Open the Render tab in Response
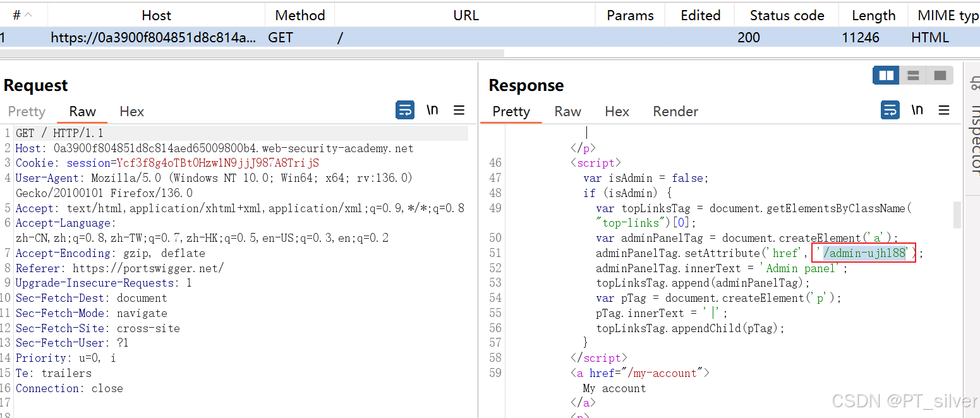 coord(675,111)
